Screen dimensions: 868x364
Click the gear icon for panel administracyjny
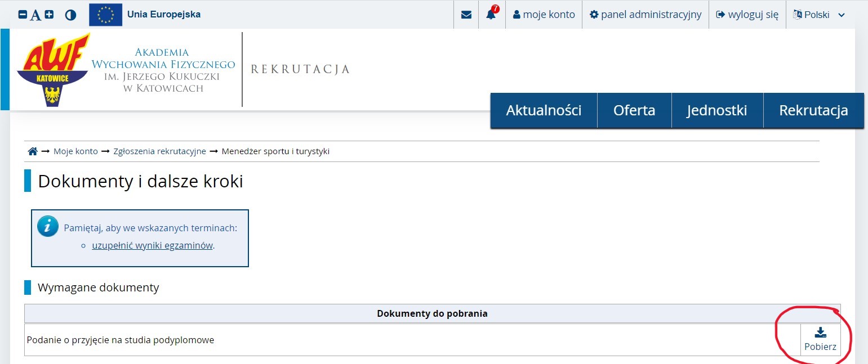595,15
